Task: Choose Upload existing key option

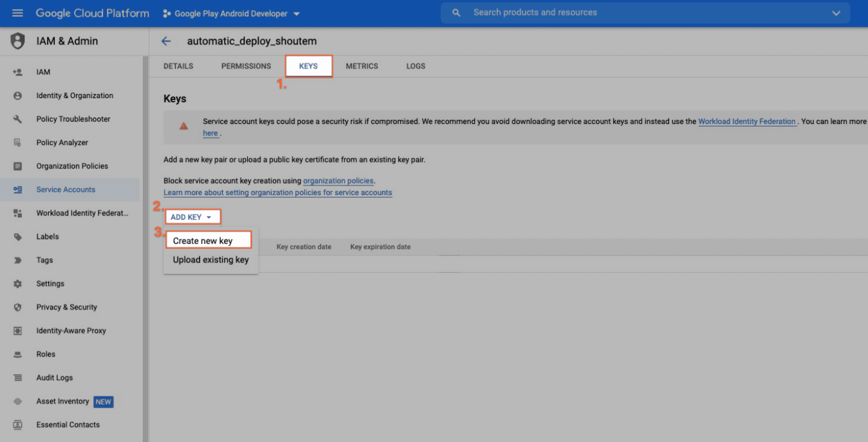Action: 210,260
